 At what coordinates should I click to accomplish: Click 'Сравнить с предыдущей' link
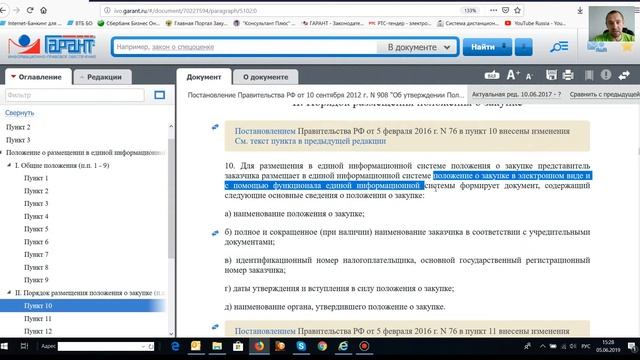click(x=604, y=94)
